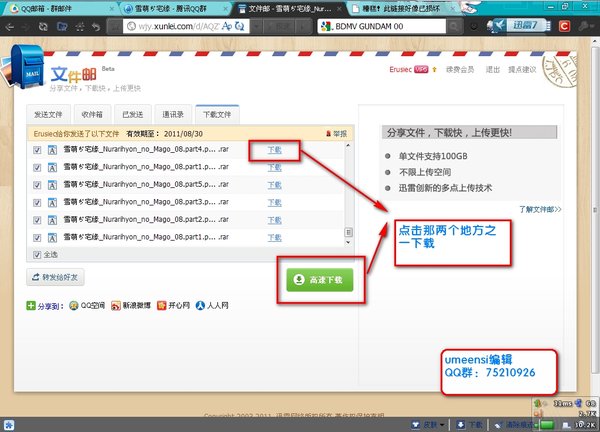The width and height of the screenshot is (600, 432).
Task: Open the 已发送 tab
Action: point(133,114)
